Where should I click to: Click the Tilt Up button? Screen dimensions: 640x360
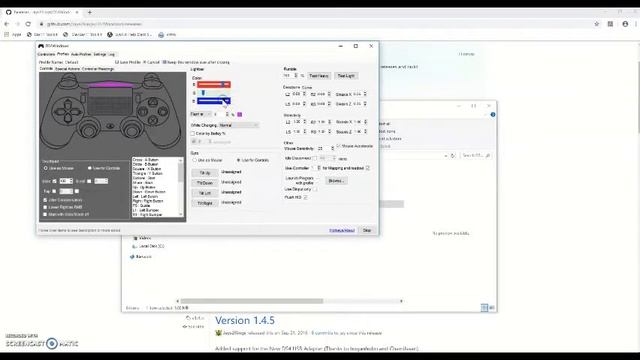tap(205, 173)
